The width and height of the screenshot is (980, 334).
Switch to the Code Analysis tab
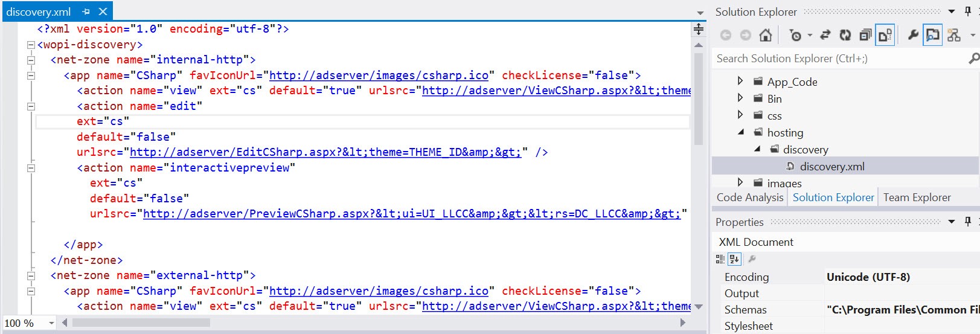pos(749,198)
